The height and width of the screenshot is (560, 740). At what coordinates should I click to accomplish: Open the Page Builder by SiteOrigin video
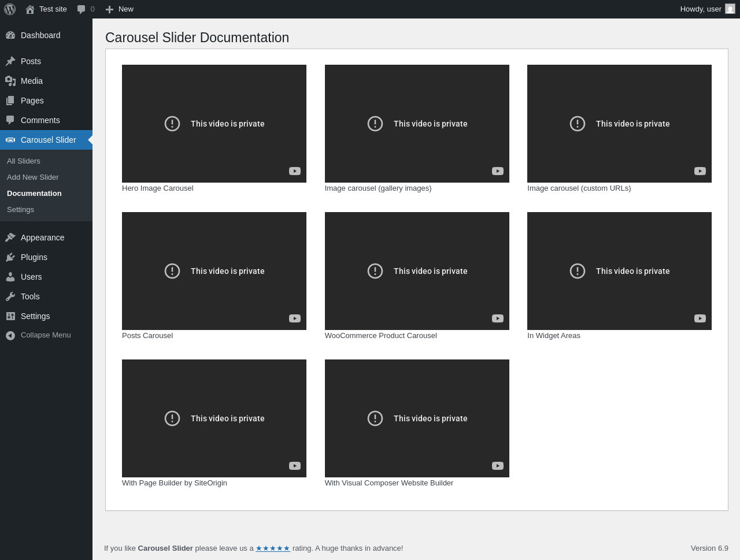[214, 418]
